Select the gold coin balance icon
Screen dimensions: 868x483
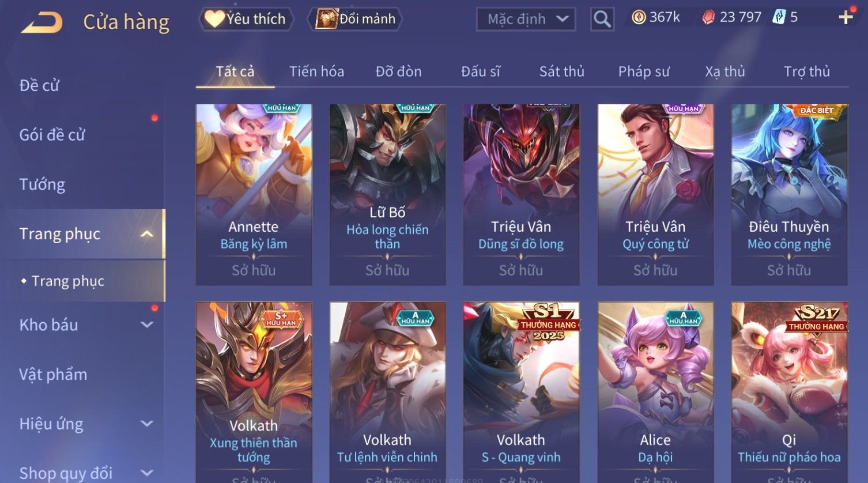tap(639, 17)
